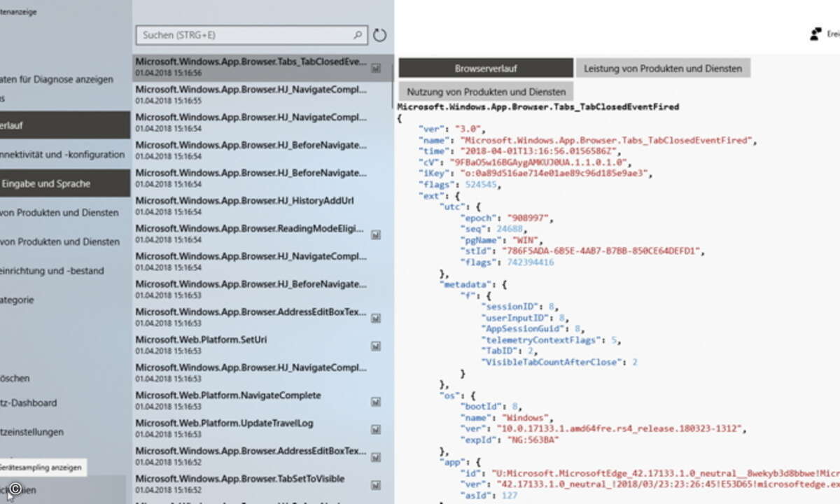Select the Microsoft.Web.Platform.SetUri event row
The image size is (840, 504).
click(262, 346)
